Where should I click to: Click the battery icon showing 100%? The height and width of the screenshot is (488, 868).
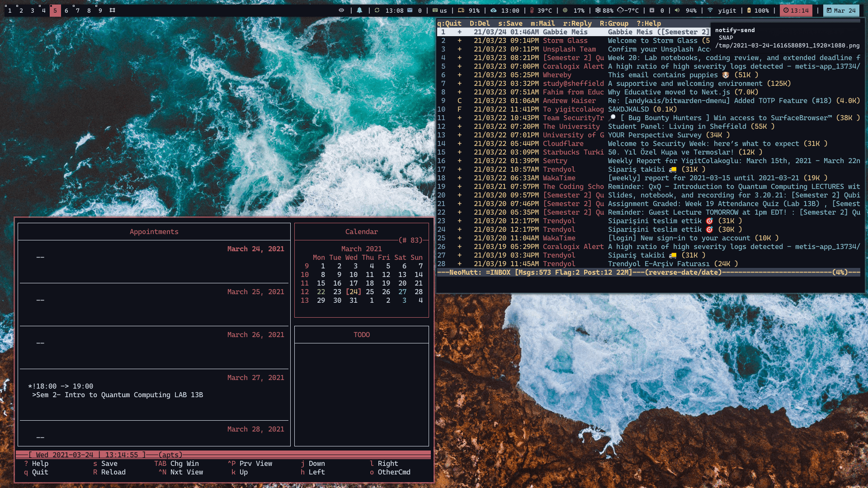pos(749,10)
